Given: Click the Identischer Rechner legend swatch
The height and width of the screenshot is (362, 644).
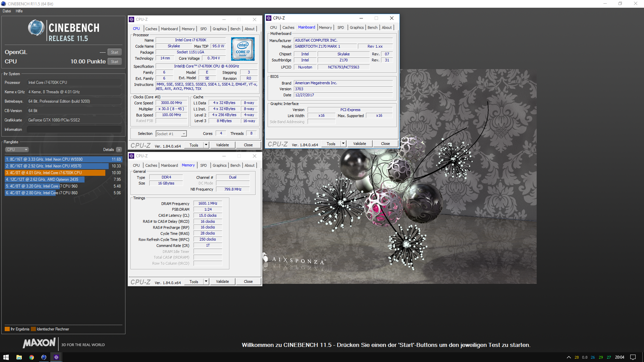Looking at the screenshot, I should pos(33,329).
